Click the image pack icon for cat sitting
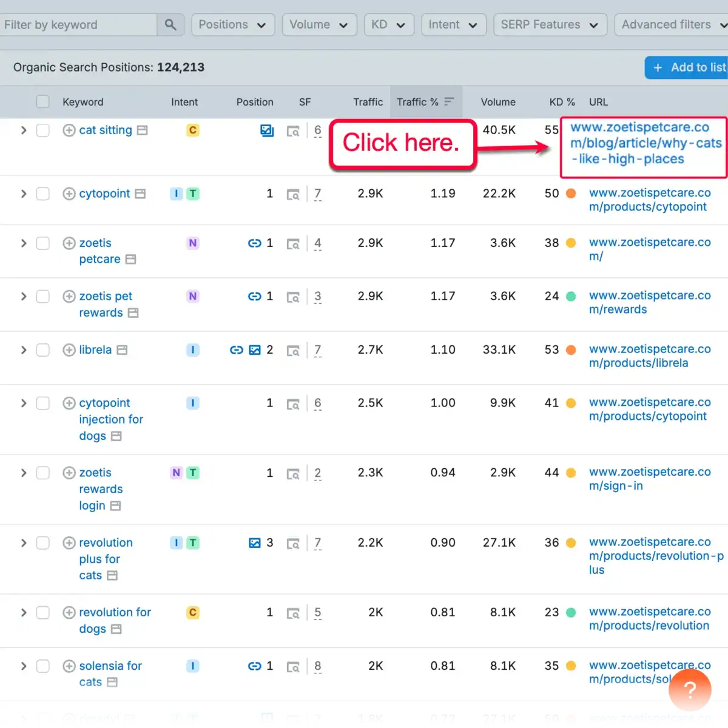Image resolution: width=728 pixels, height=728 pixels. point(267,130)
